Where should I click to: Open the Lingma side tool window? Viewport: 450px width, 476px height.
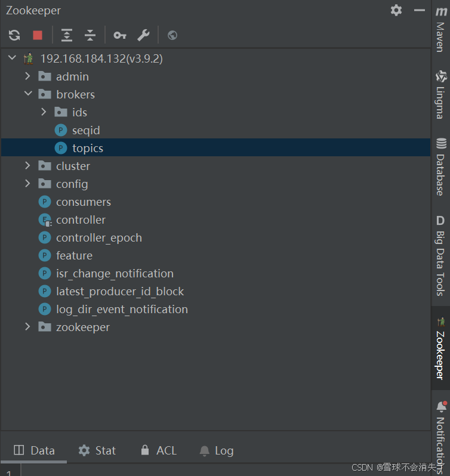[440, 95]
